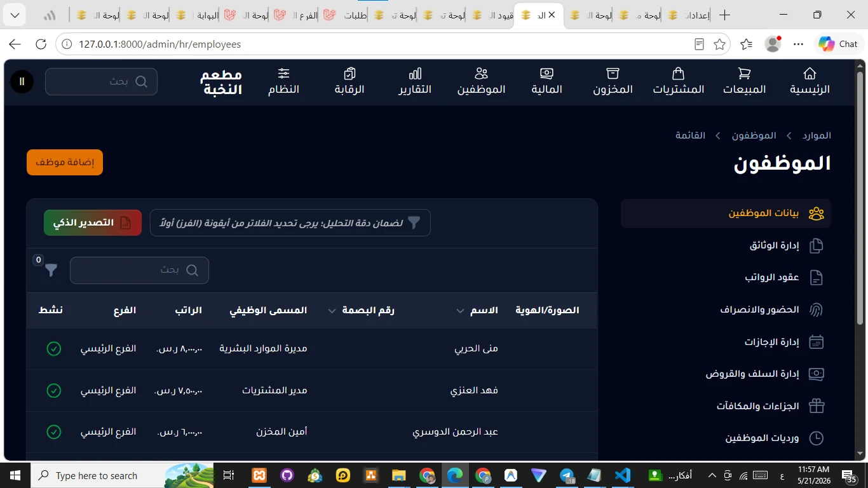Image resolution: width=868 pixels, height=488 pixels.
Task: Click active check icon for عبد الرحمن الدوسري
Action: (x=54, y=432)
